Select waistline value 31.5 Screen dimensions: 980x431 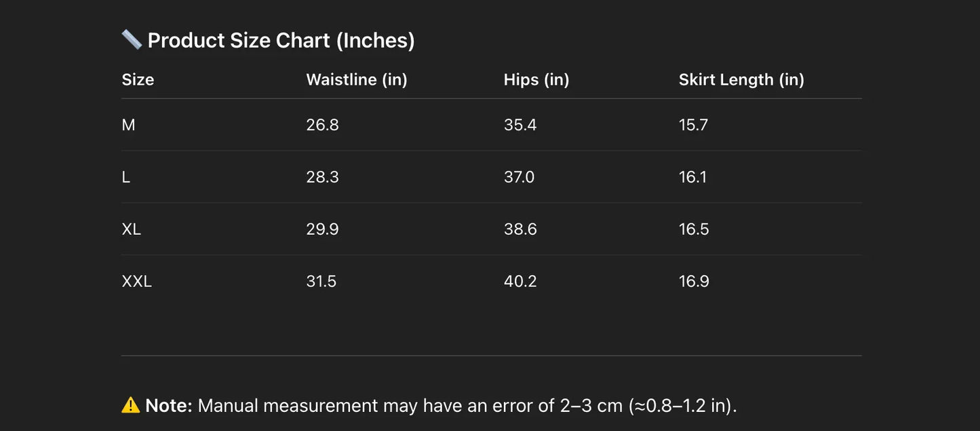(321, 282)
